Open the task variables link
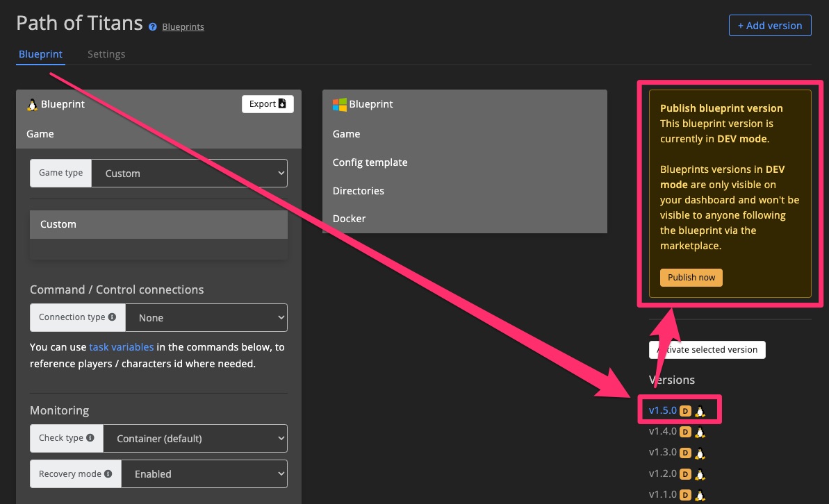Viewport: 829px width, 504px height. coord(122,346)
